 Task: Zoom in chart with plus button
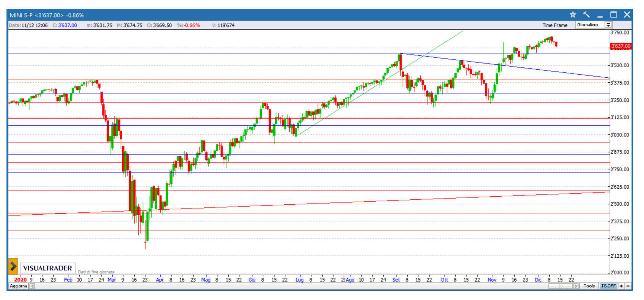tap(621, 286)
